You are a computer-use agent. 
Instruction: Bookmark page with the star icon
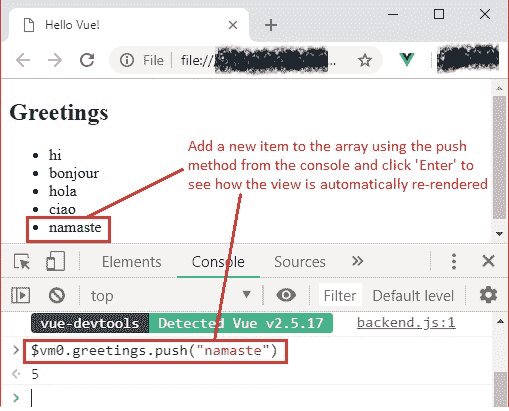coord(365,60)
